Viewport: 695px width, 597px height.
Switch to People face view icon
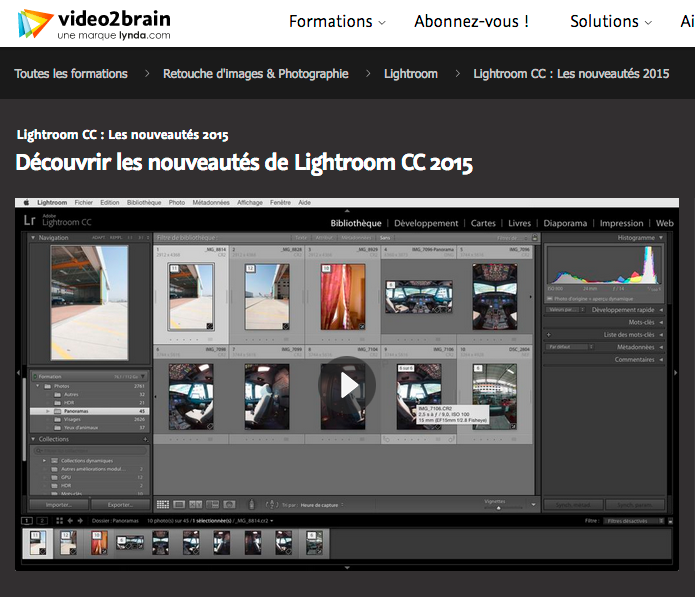(x=229, y=504)
